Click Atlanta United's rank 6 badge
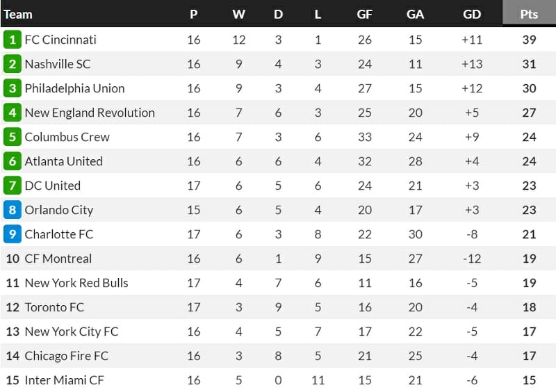 [12, 161]
